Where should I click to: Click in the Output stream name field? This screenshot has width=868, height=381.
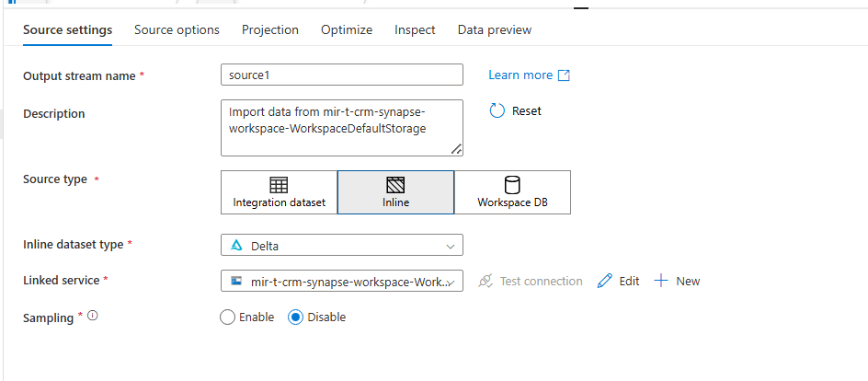(x=342, y=75)
